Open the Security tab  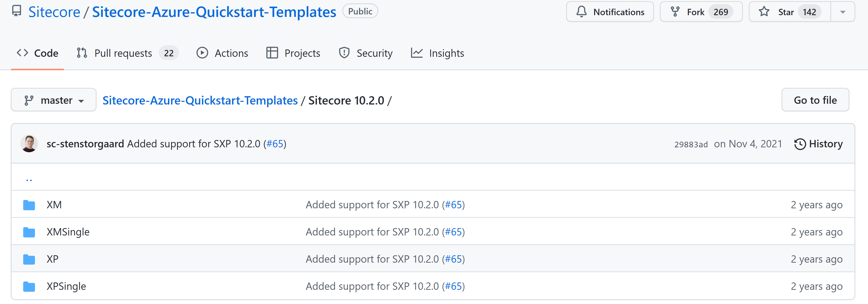(x=366, y=53)
